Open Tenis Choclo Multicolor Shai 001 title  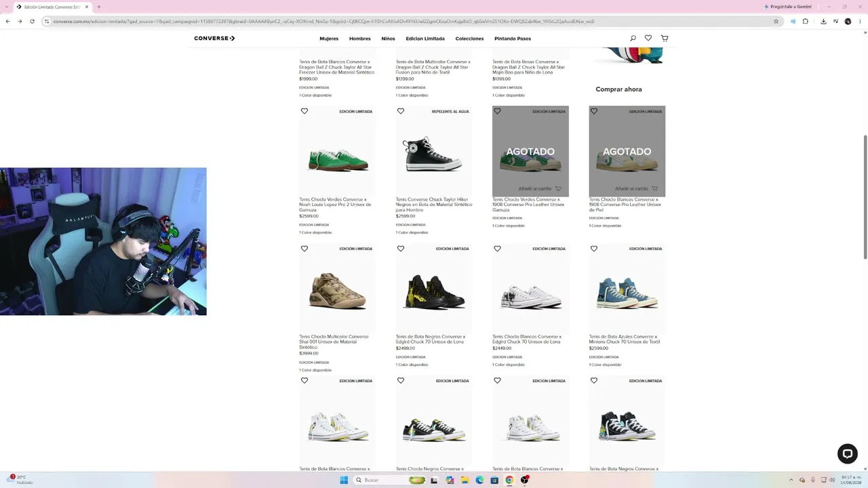tap(334, 342)
